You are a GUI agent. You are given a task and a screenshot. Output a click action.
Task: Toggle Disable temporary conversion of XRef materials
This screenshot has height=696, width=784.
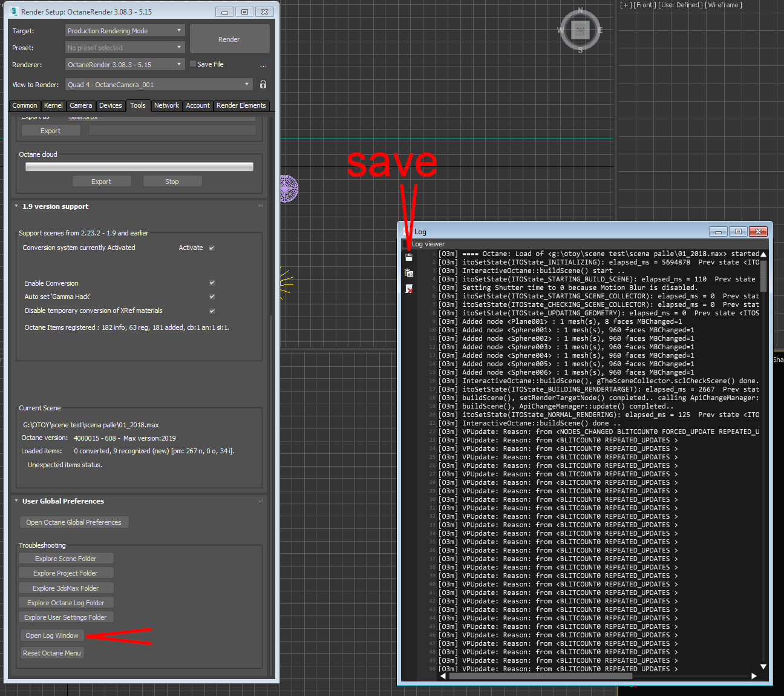pos(212,311)
